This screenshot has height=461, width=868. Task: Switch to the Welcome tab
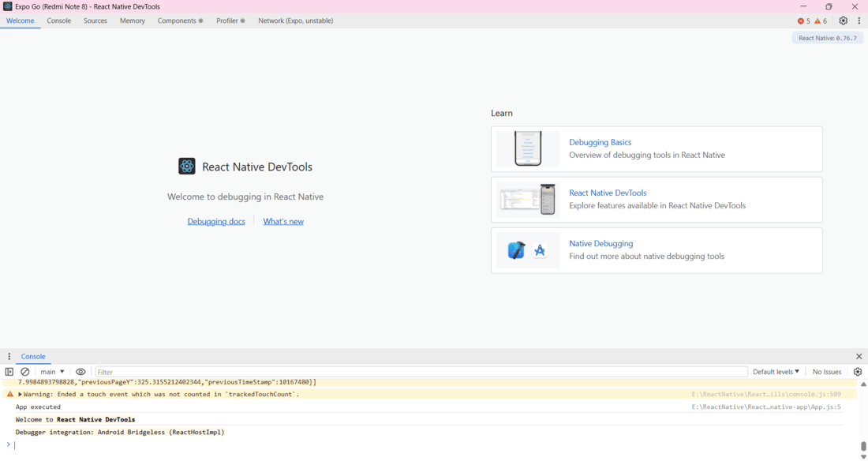tap(20, 21)
